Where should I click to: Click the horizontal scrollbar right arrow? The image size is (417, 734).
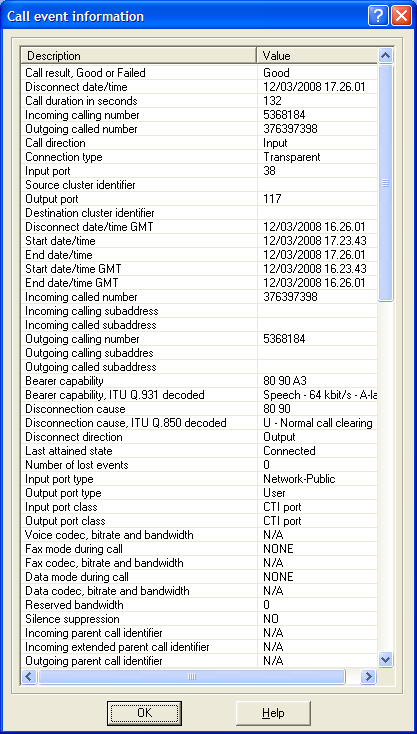[368, 676]
